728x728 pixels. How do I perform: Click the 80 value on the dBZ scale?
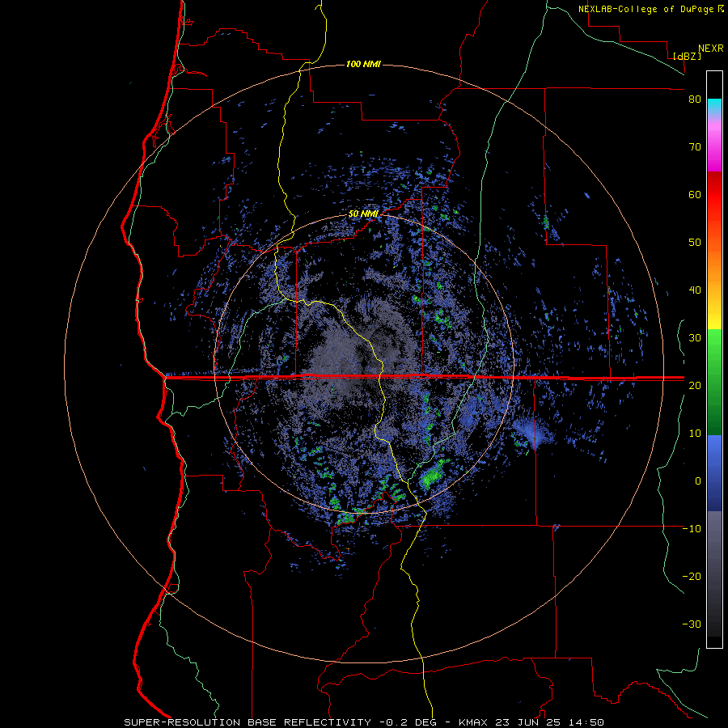(x=695, y=99)
